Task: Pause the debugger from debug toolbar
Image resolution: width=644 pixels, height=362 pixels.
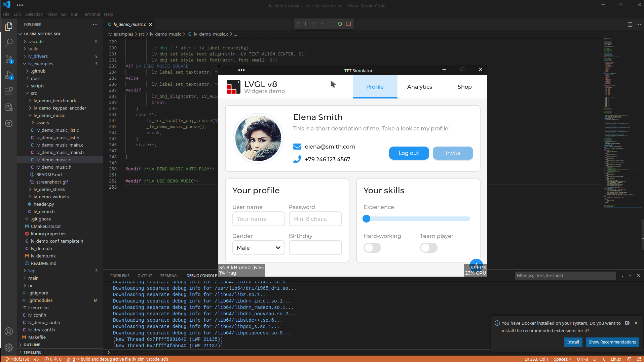Action: coord(305,24)
